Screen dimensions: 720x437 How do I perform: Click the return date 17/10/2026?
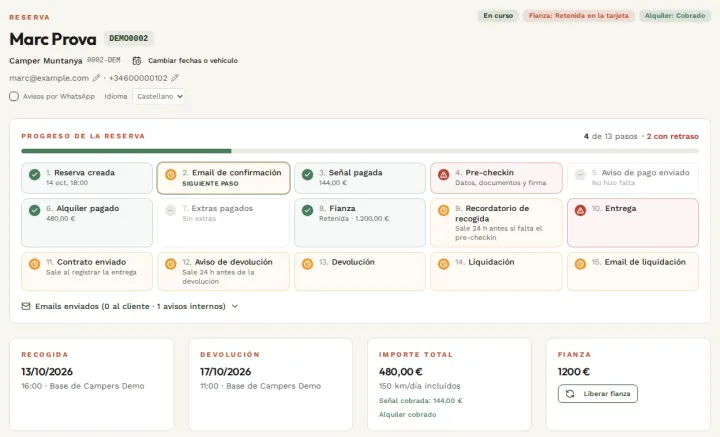tap(225, 372)
